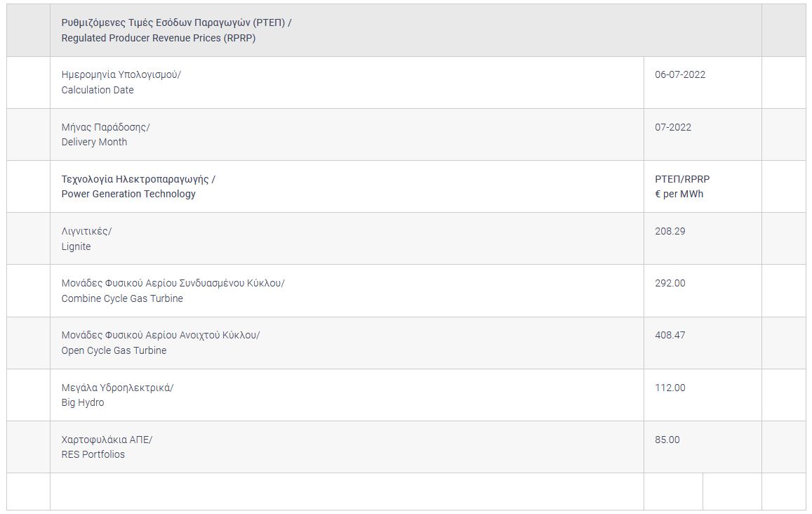812x514 pixels.
Task: Select the Power Generation Technology heading
Action: [x=138, y=186]
